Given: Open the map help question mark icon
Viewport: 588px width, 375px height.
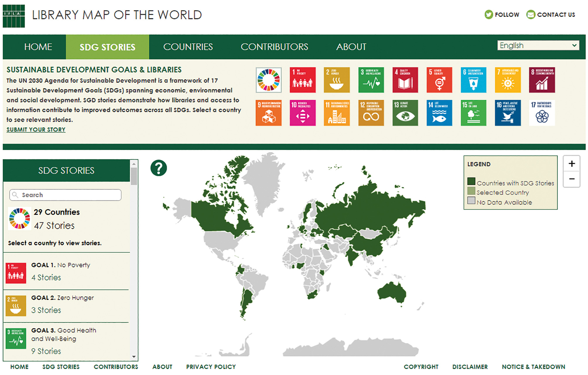Looking at the screenshot, I should click(x=158, y=168).
